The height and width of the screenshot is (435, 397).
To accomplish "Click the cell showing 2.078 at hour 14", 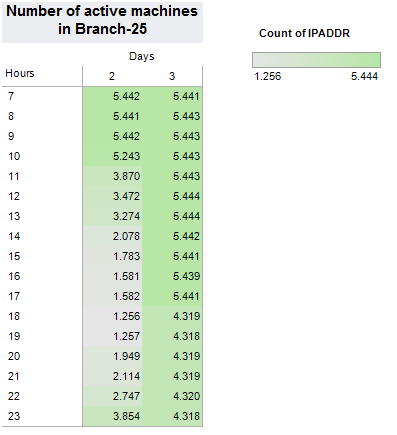I will 112,236.
